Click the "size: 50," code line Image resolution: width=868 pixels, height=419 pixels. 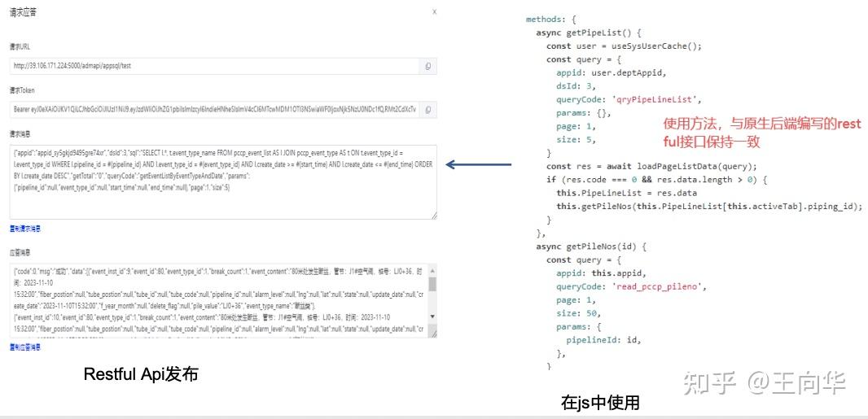[578, 313]
